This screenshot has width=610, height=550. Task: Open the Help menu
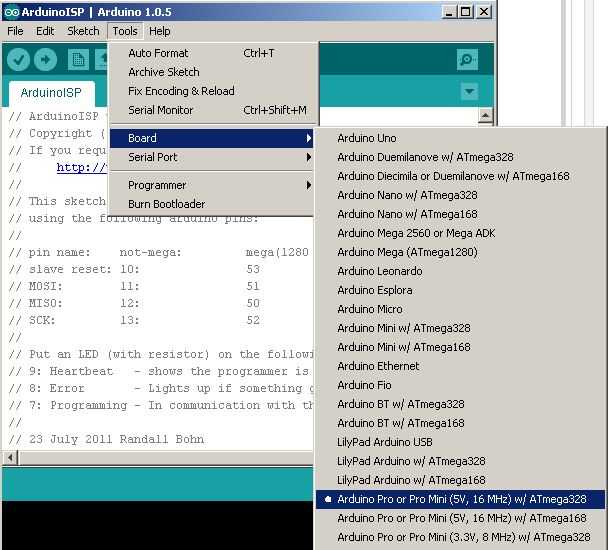160,31
